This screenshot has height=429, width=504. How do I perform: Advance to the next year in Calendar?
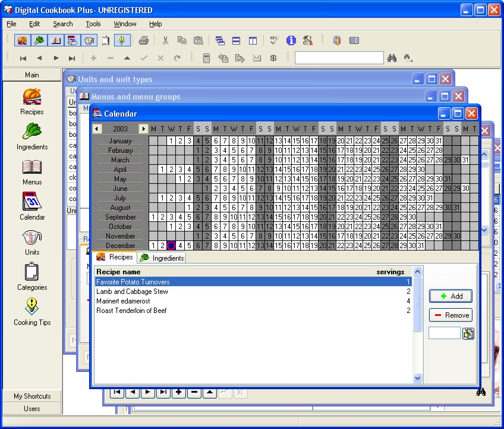pos(143,129)
